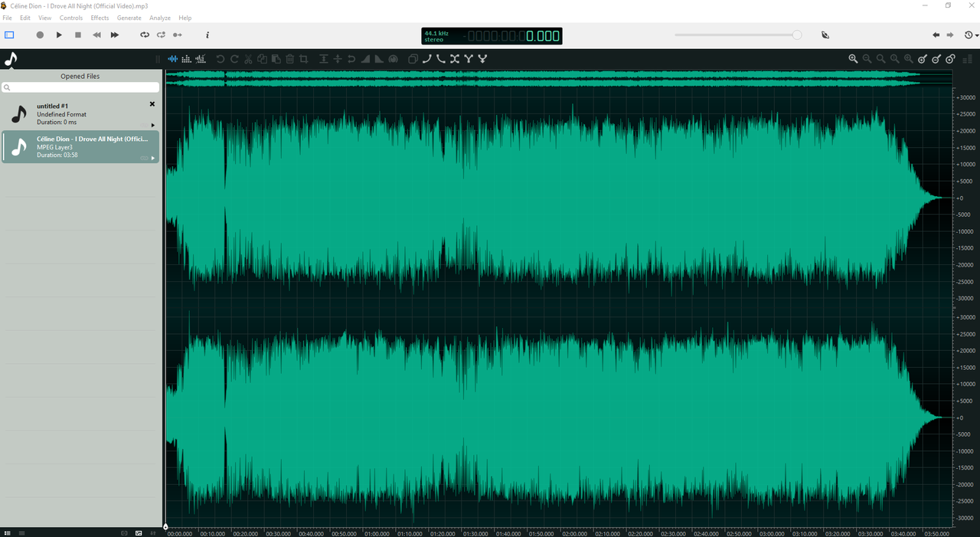Play preview of 'untitled #1' entry
980x537 pixels.
pyautogui.click(x=152, y=125)
